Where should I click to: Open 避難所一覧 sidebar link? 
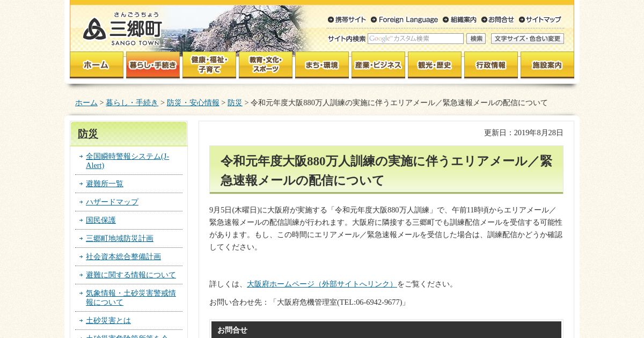coord(105,183)
